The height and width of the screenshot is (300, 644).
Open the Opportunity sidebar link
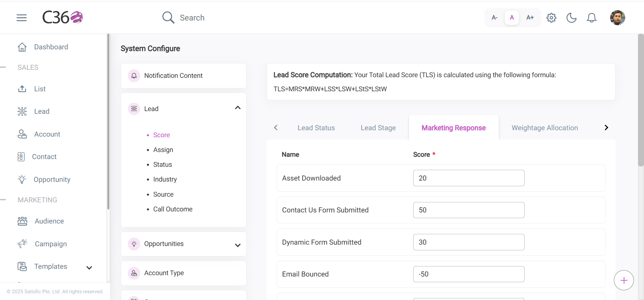[52, 180]
